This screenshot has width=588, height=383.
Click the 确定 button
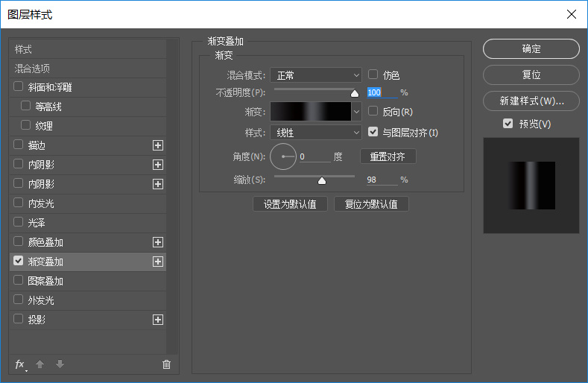pyautogui.click(x=531, y=48)
